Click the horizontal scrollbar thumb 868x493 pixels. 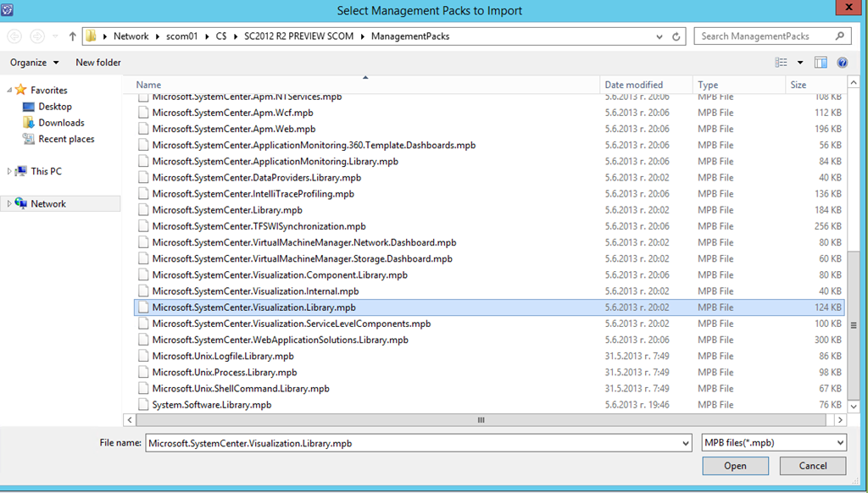tap(481, 420)
